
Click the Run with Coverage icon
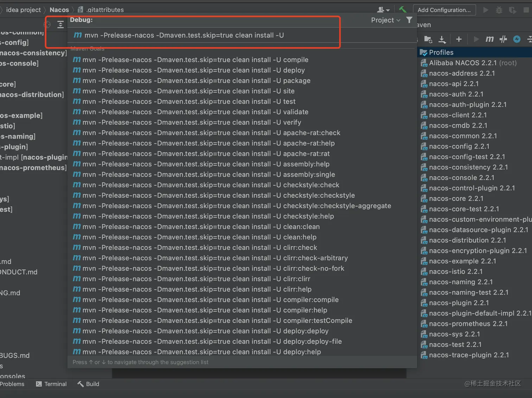tap(512, 10)
